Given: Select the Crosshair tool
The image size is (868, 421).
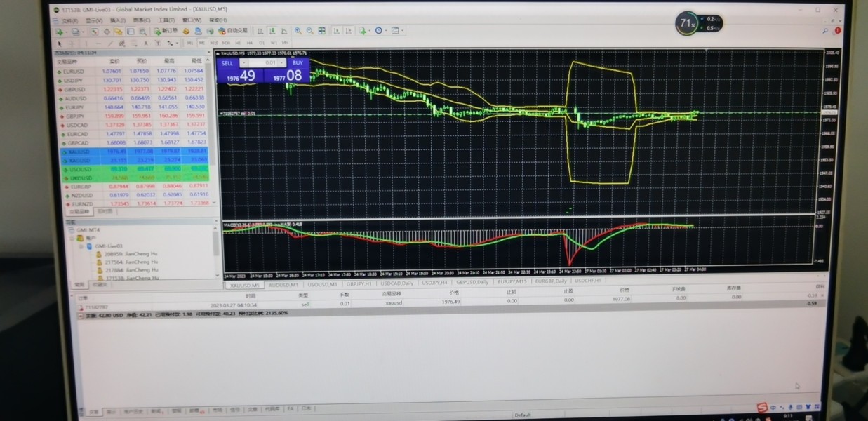Looking at the screenshot, I should 71,43.
